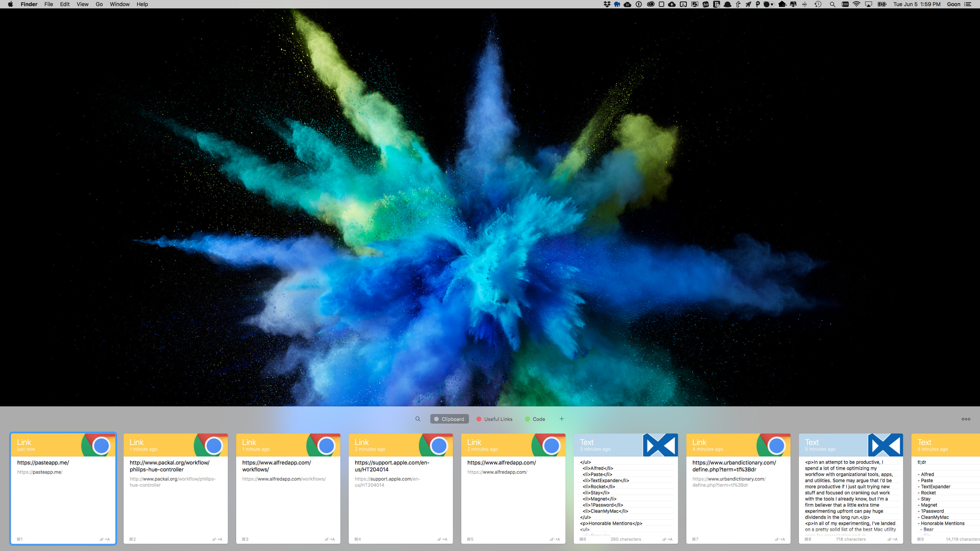Open the elephant menu bar icon

(x=617, y=4)
